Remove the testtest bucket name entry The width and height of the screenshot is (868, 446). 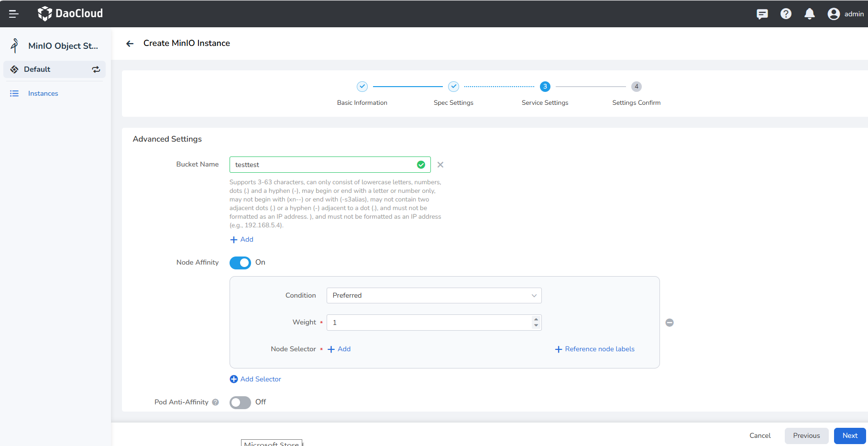(x=440, y=165)
